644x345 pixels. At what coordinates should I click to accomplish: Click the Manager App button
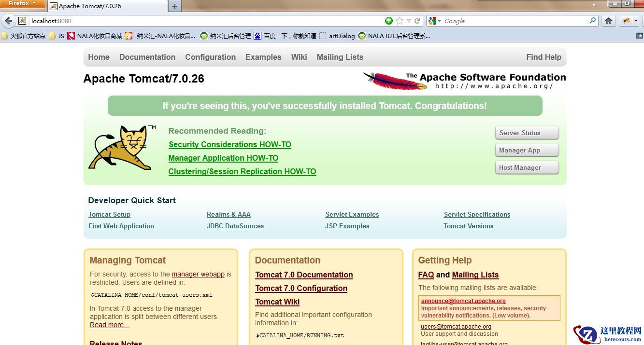(x=526, y=150)
